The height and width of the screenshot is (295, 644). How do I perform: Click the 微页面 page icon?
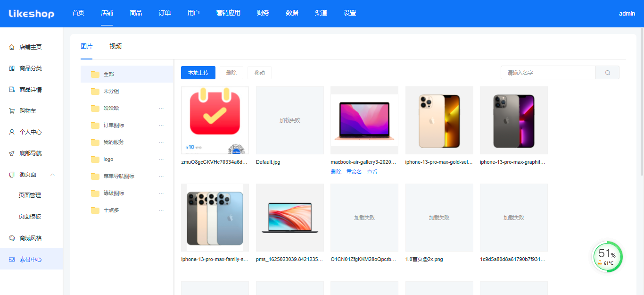click(12, 175)
